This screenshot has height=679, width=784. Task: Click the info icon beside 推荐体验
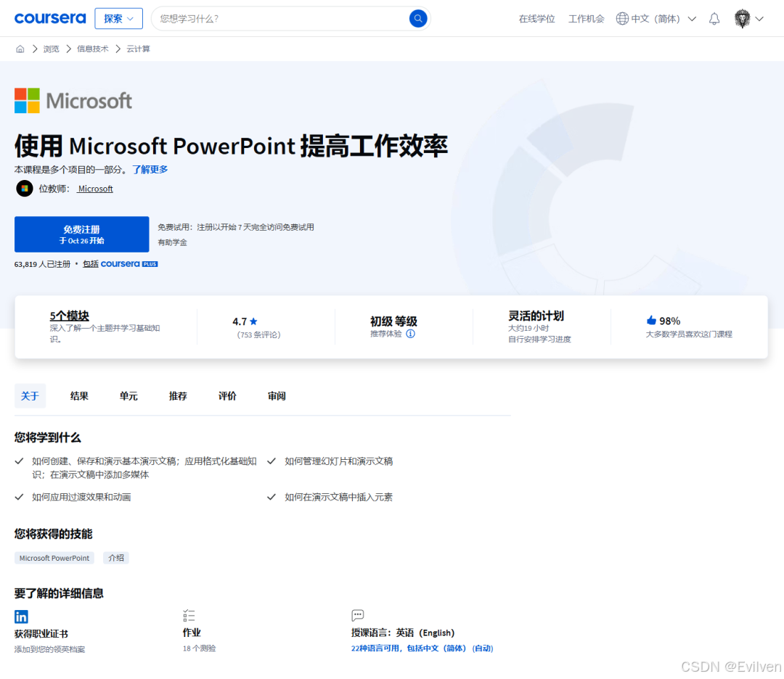pos(410,334)
